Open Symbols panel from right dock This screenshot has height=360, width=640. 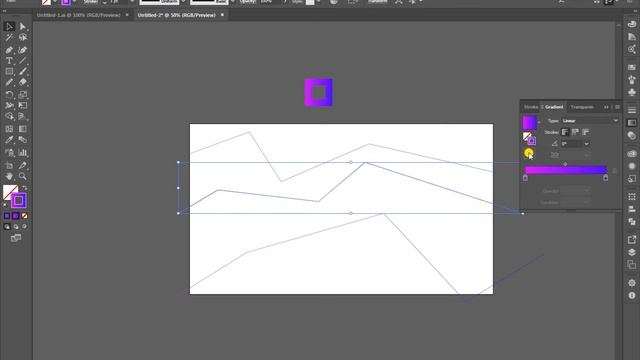(x=632, y=92)
